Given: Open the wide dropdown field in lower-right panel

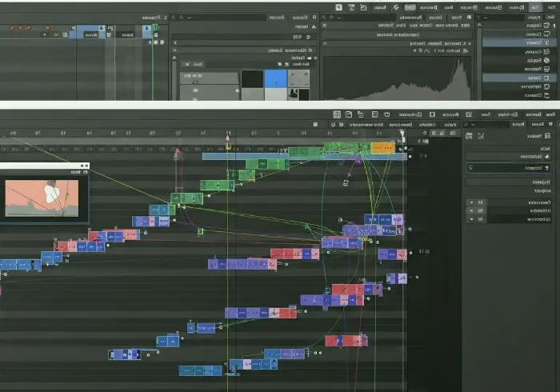Looking at the screenshot, I should coord(509,168).
